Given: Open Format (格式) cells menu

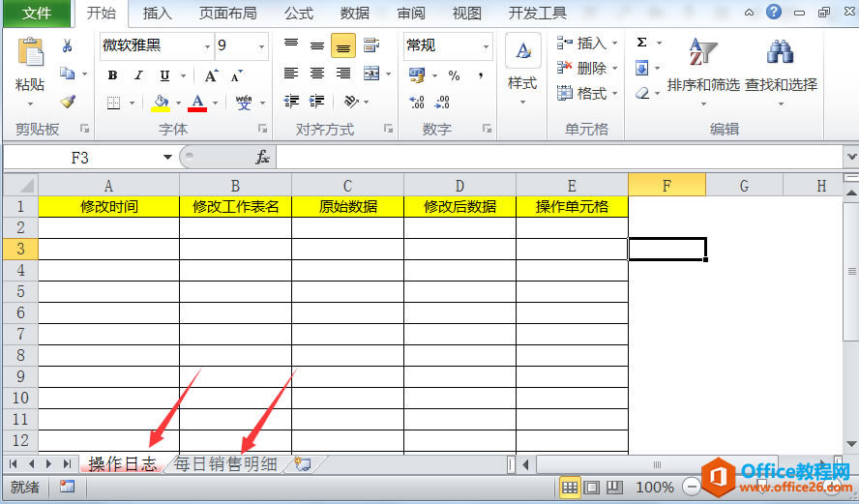Looking at the screenshot, I should [587, 94].
